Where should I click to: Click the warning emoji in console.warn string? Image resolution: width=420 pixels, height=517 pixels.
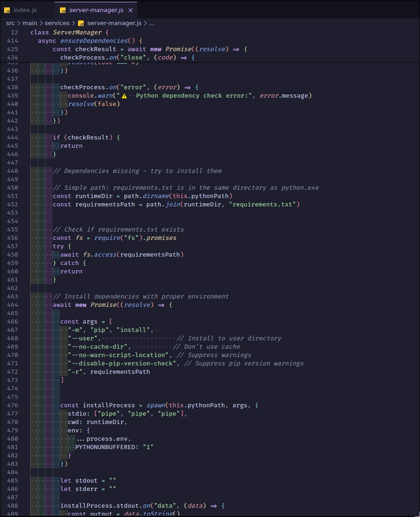click(x=124, y=96)
